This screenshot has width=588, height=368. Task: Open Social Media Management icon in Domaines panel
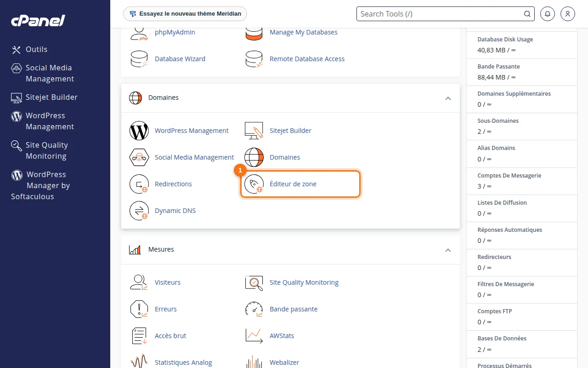pyautogui.click(x=139, y=157)
